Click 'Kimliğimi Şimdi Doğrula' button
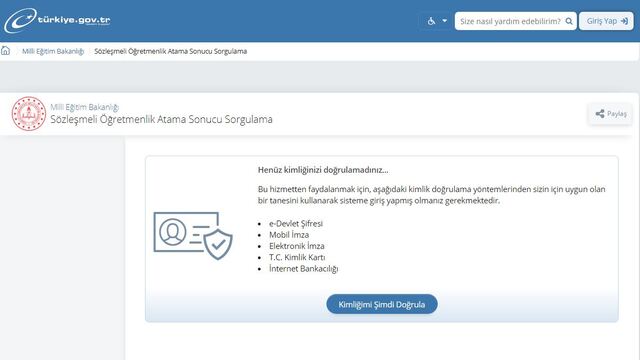Screen dimensions: 640x360 pyautogui.click(x=382, y=304)
